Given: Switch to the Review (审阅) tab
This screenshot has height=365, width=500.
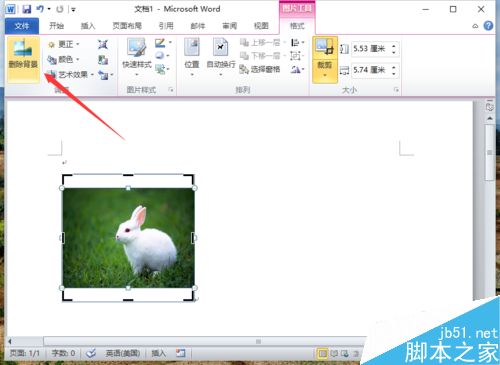Looking at the screenshot, I should (229, 26).
